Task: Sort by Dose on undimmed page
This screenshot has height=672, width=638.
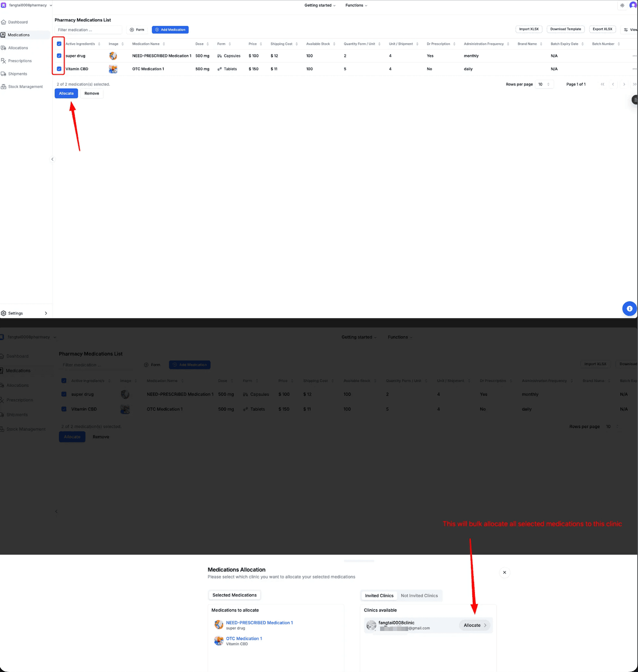Action: click(x=202, y=44)
